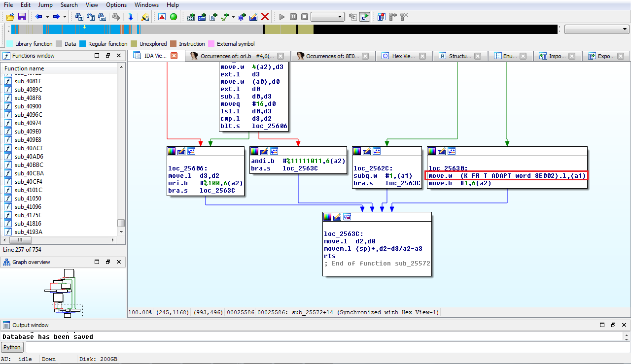Click the Python button in output window
The width and height of the screenshot is (631, 364).
(12, 347)
